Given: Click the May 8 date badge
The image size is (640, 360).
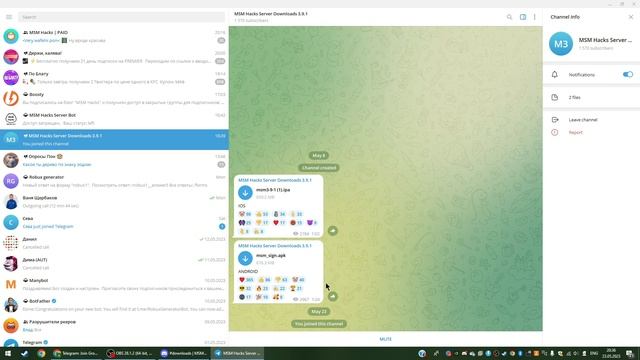Looking at the screenshot, I should [x=319, y=156].
